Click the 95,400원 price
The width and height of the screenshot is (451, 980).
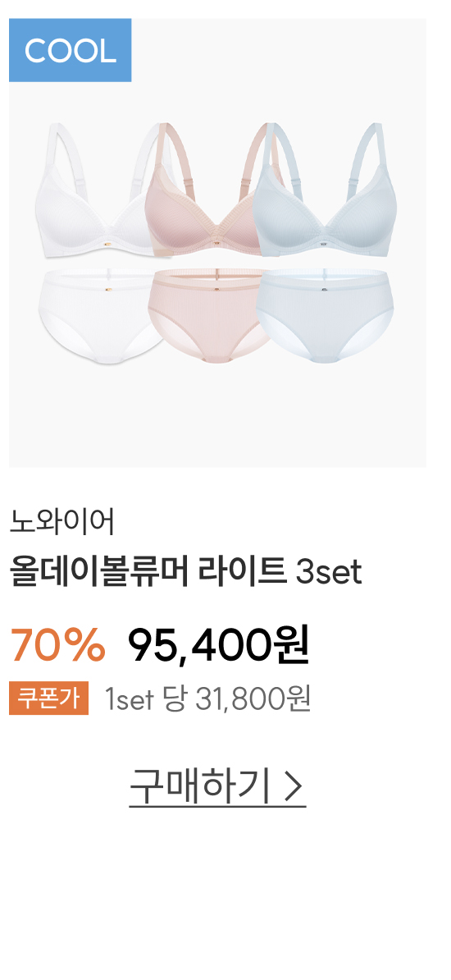pyautogui.click(x=218, y=645)
